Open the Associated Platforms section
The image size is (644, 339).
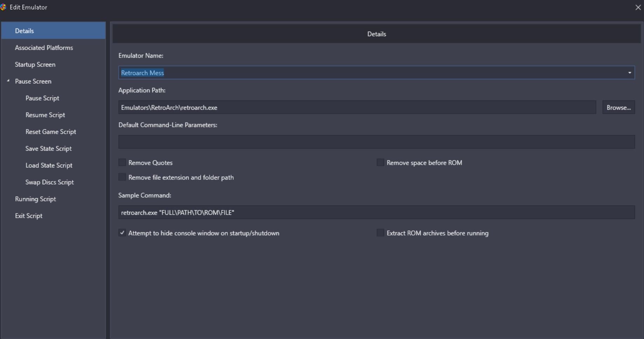[x=53, y=48]
